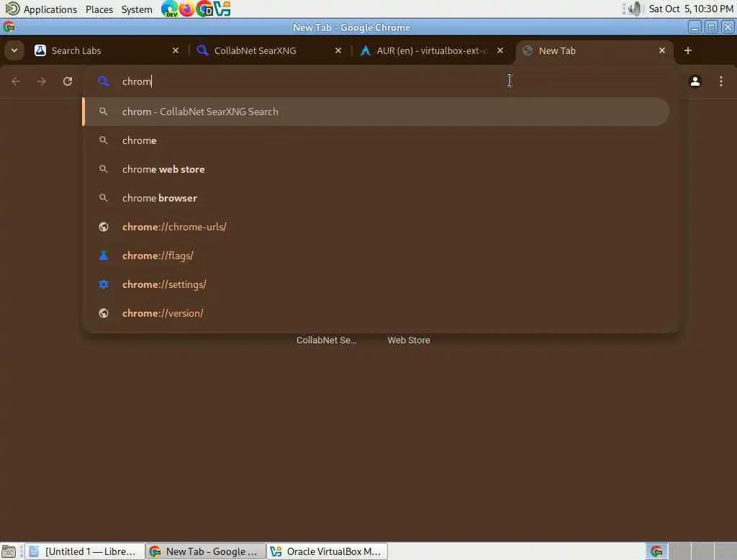The image size is (737, 560).
Task: Launch Edge Dev from the top panel
Action: point(169,9)
